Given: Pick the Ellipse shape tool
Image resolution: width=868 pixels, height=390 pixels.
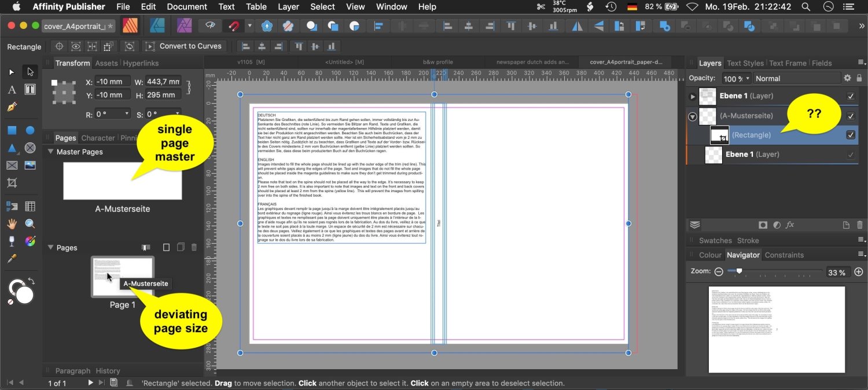Looking at the screenshot, I should [x=30, y=130].
